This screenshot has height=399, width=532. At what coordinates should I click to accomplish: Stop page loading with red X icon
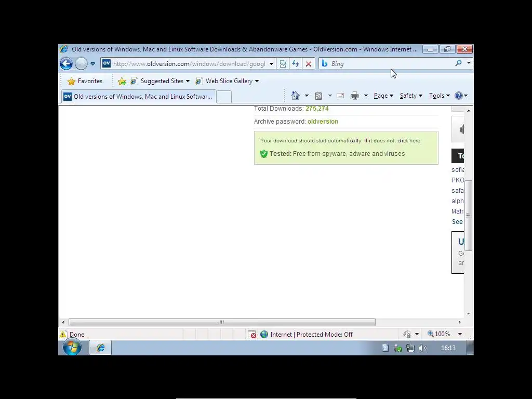(309, 64)
